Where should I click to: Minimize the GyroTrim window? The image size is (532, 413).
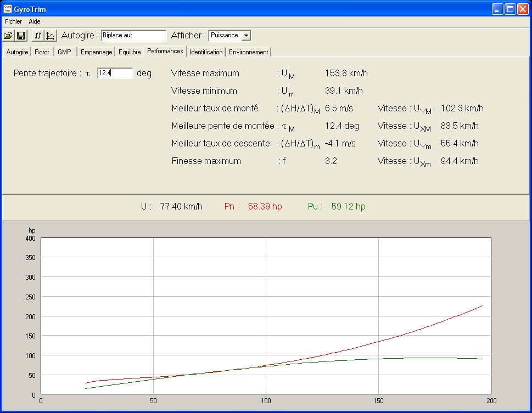click(x=497, y=9)
